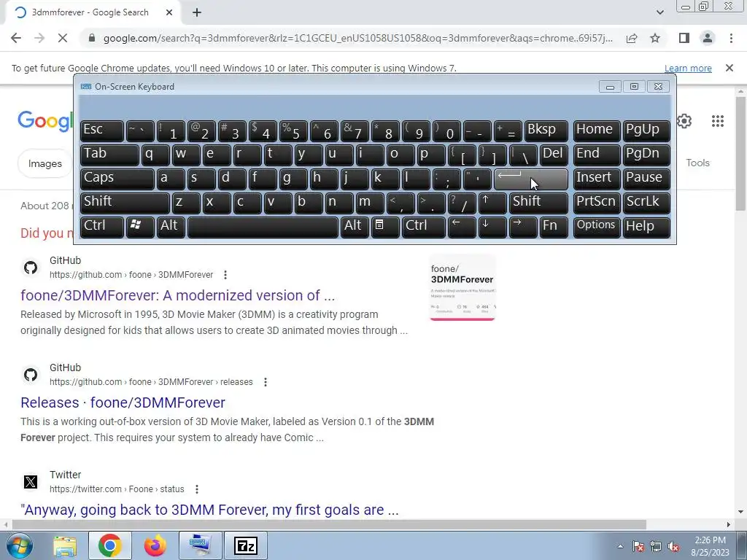Close the 3dmmforever Google Search tab
747x560 pixels.
[x=169, y=12]
